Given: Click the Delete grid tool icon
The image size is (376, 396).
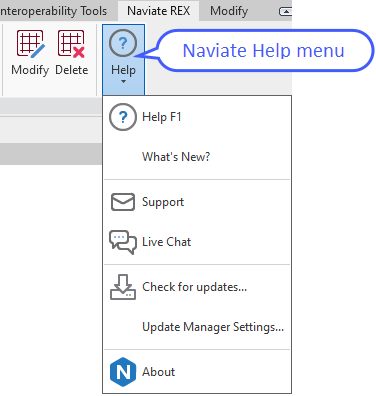Looking at the screenshot, I should pos(71,44).
